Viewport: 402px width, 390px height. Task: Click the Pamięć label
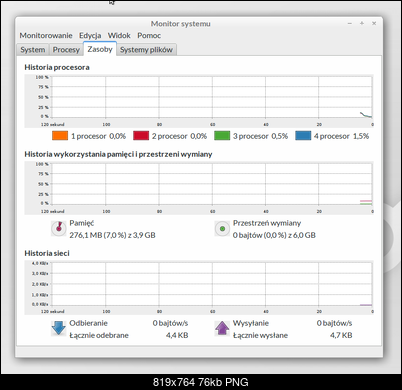tap(82, 223)
